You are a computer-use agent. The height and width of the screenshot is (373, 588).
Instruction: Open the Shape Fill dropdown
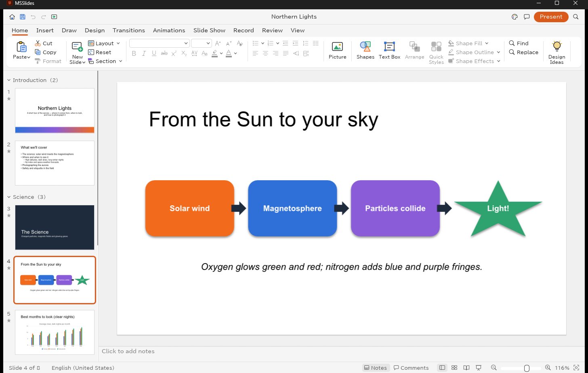(x=468, y=43)
